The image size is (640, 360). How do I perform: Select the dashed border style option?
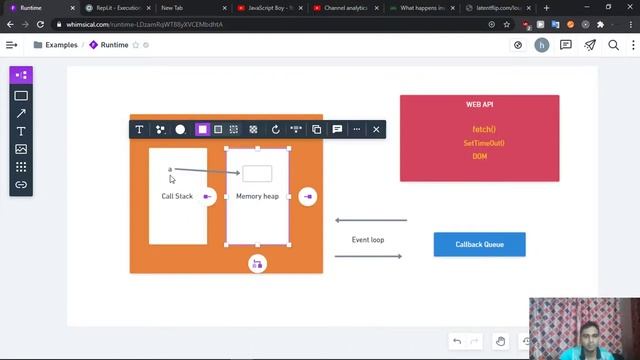(x=233, y=129)
